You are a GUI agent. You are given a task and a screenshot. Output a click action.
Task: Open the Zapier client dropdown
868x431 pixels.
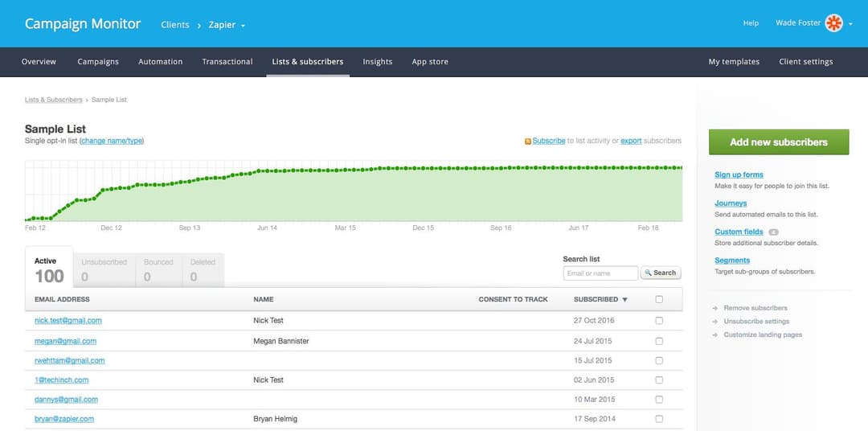pos(227,25)
